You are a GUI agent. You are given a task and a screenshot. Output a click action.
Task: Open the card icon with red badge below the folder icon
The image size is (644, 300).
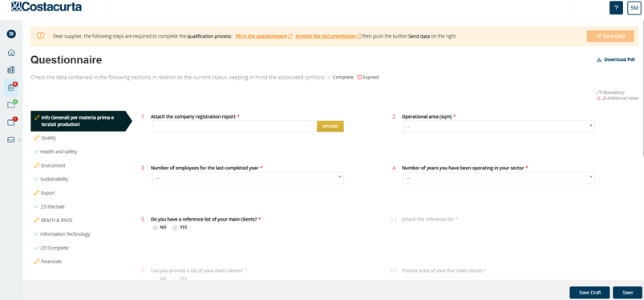(11, 122)
